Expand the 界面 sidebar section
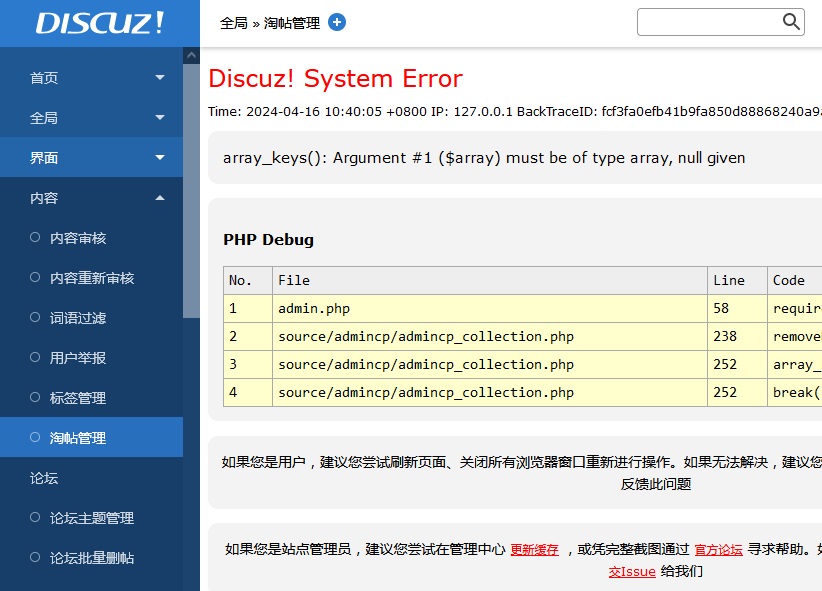 point(160,158)
